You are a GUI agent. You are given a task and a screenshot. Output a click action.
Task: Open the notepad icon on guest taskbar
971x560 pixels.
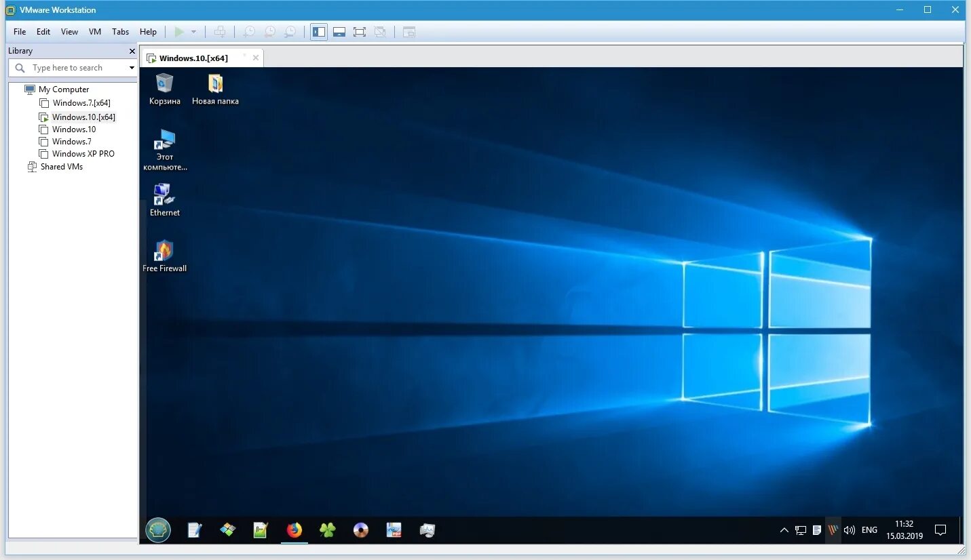[194, 530]
